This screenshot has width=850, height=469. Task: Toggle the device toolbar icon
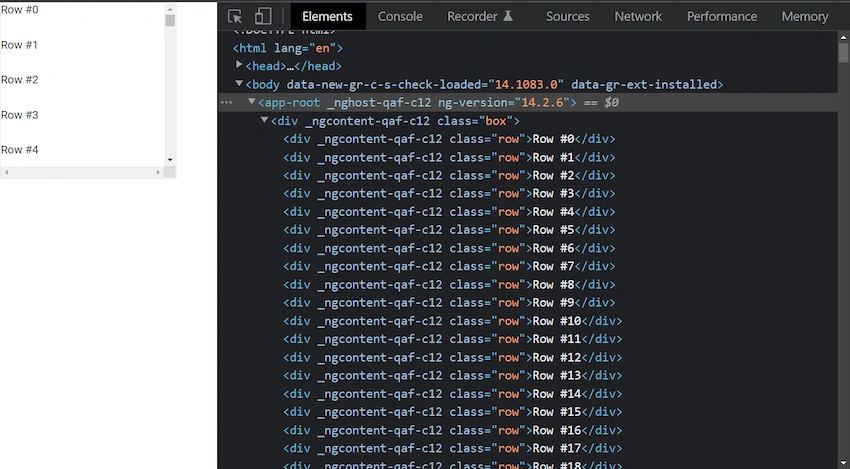(x=263, y=16)
